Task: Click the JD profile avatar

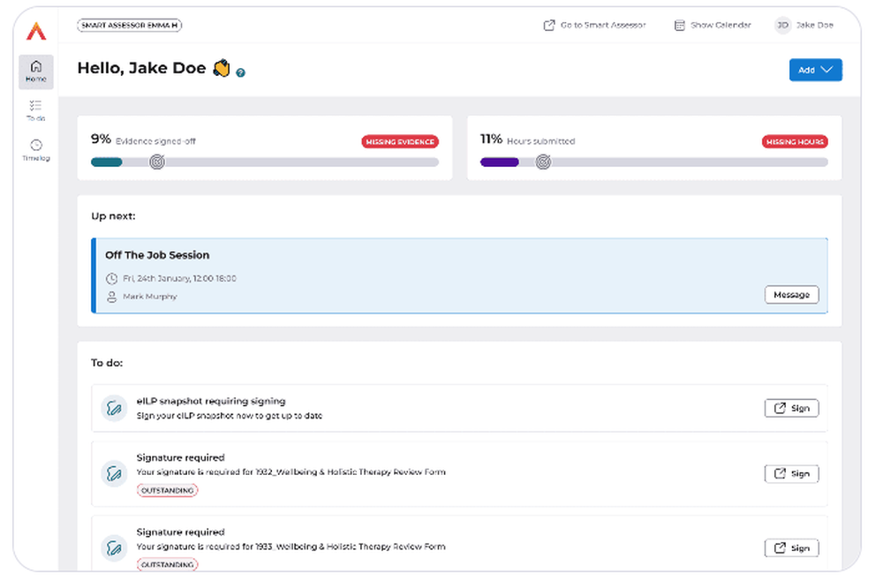Action: (781, 26)
